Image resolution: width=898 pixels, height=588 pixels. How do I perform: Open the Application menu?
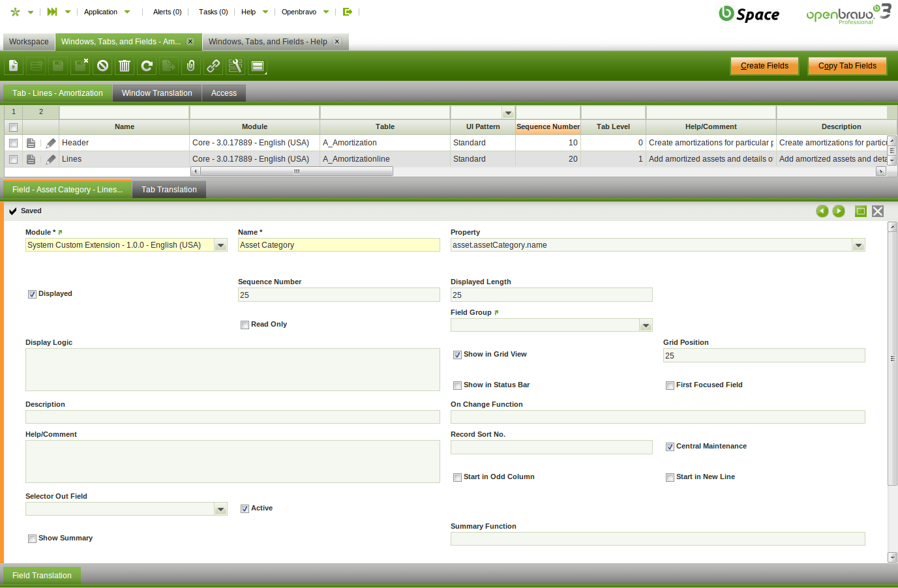[101, 12]
